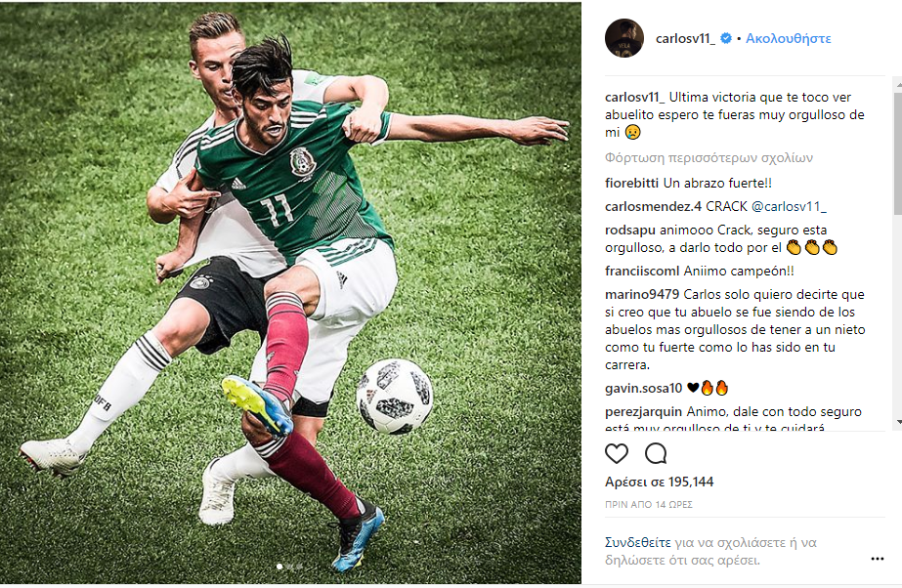
Task: Select third carousel dot indicator
Action: [299, 567]
